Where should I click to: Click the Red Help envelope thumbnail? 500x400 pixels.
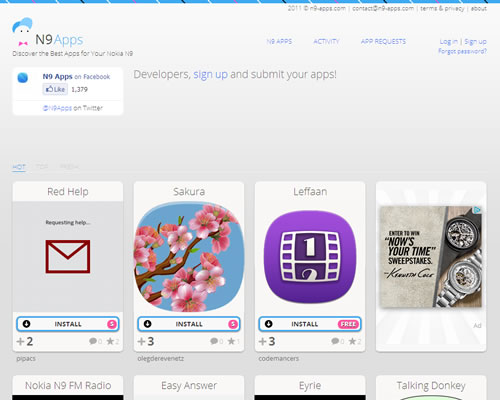pos(68,256)
